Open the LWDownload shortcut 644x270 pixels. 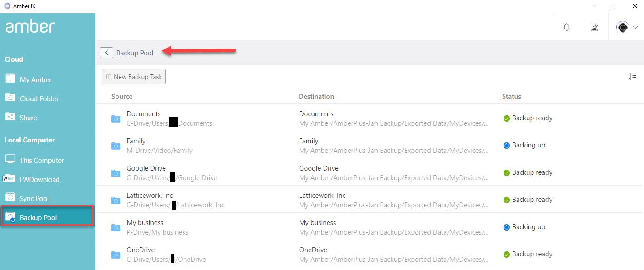click(39, 179)
